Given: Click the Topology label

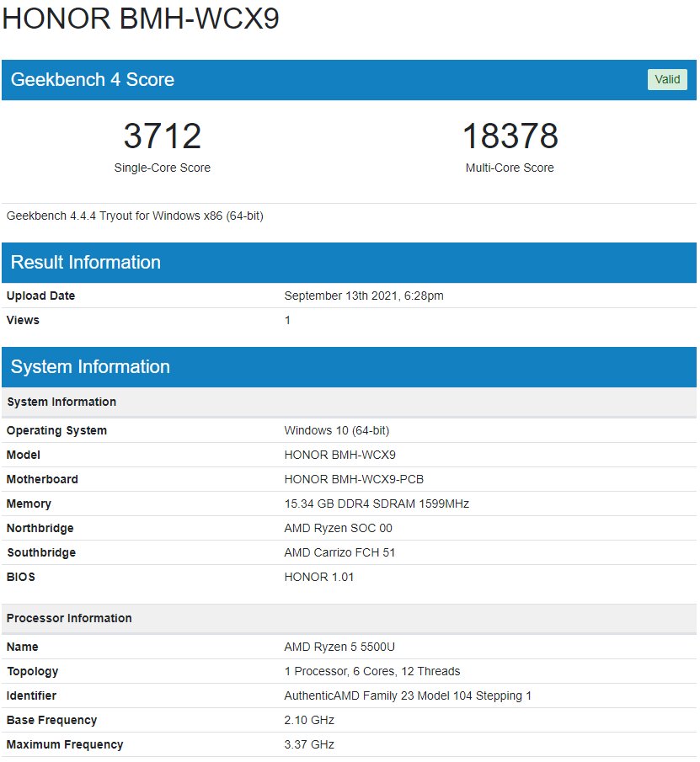Looking at the screenshot, I should pos(33,672).
